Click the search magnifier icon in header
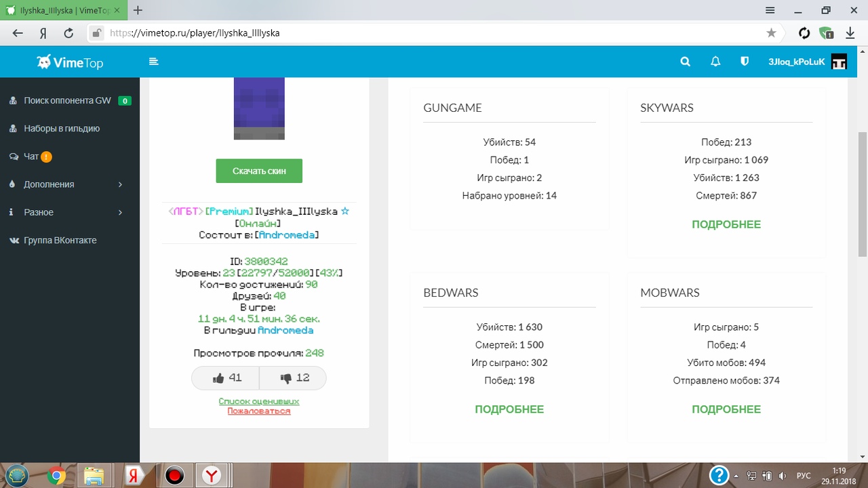Viewport: 868px width, 488px height. click(x=685, y=62)
